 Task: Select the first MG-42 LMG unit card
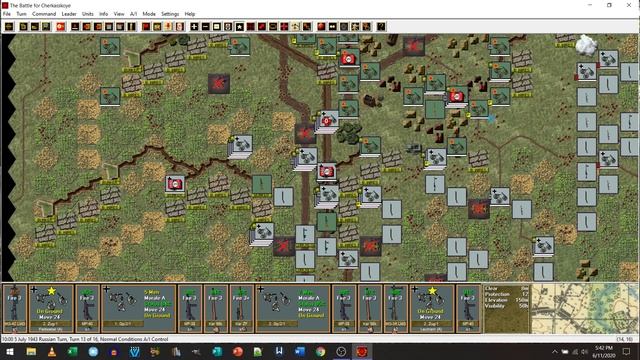(x=15, y=309)
